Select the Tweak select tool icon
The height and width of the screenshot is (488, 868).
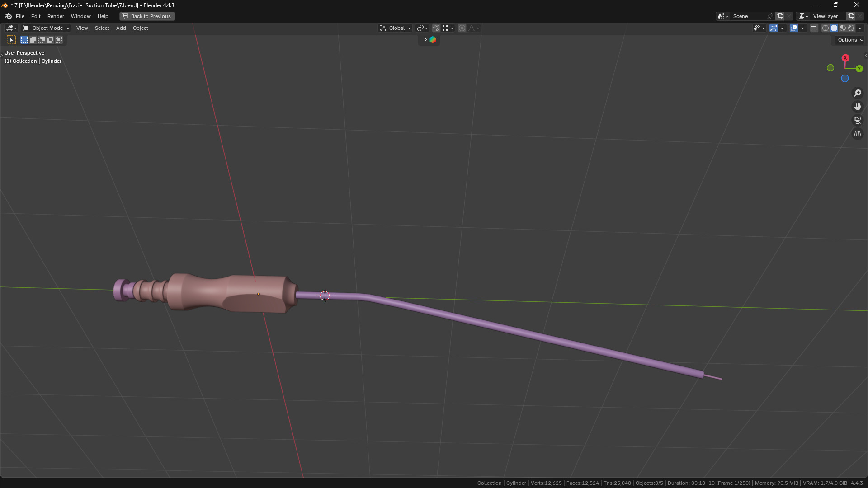point(11,40)
